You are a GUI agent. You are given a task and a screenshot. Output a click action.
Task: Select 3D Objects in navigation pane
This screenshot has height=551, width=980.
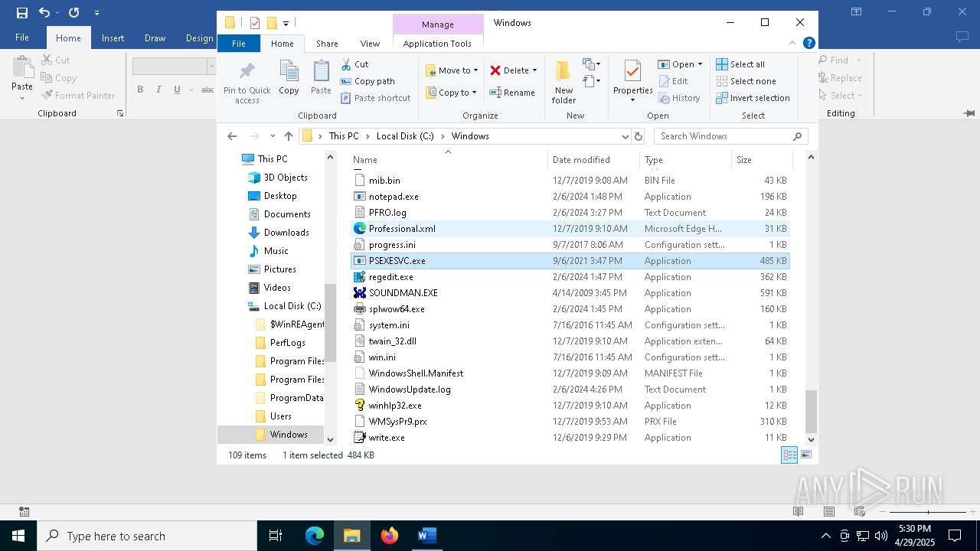(286, 178)
